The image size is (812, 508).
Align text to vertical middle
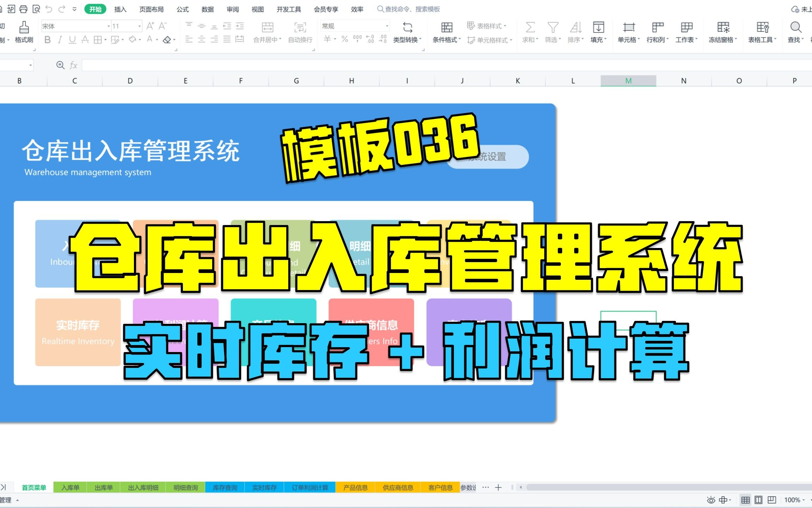[202, 26]
